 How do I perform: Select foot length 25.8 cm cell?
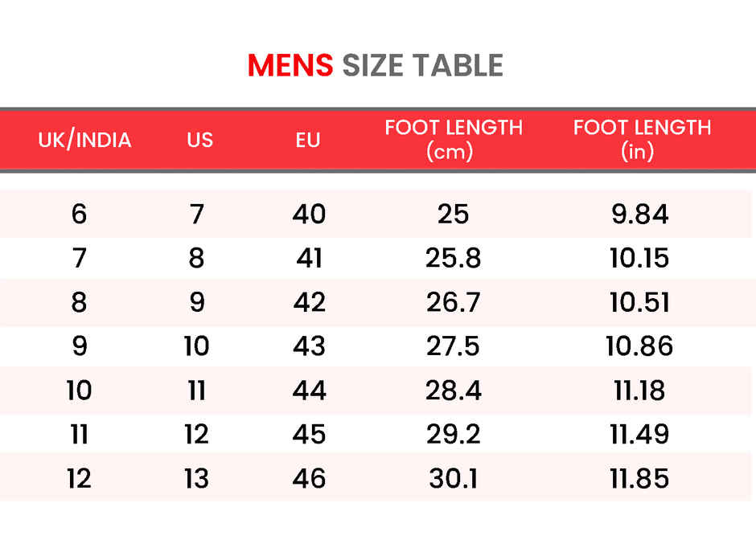pyautogui.click(x=453, y=259)
